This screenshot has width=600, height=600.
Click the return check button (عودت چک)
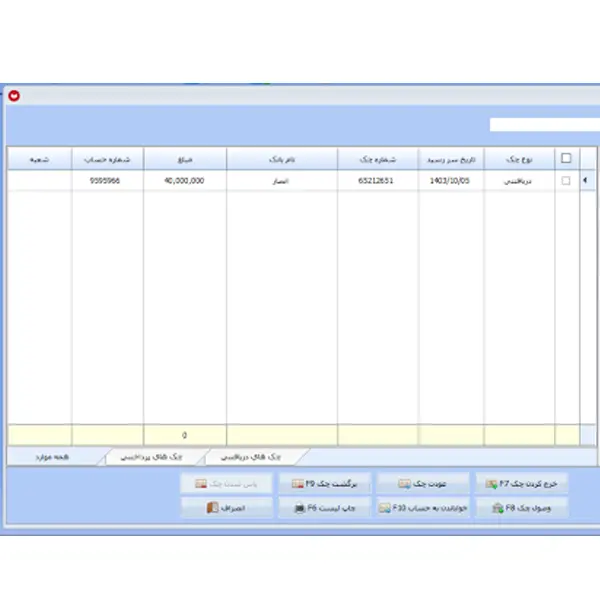(422, 484)
